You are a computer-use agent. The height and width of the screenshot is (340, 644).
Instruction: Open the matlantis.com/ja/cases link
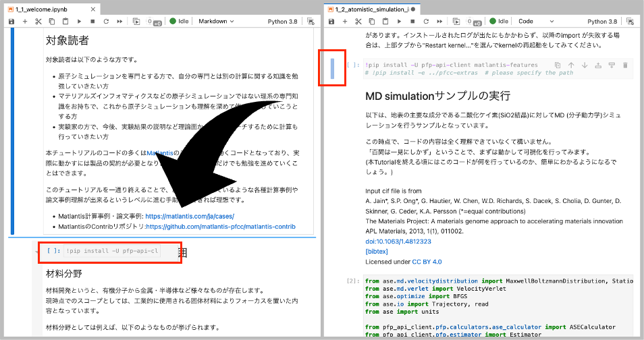[x=189, y=217]
